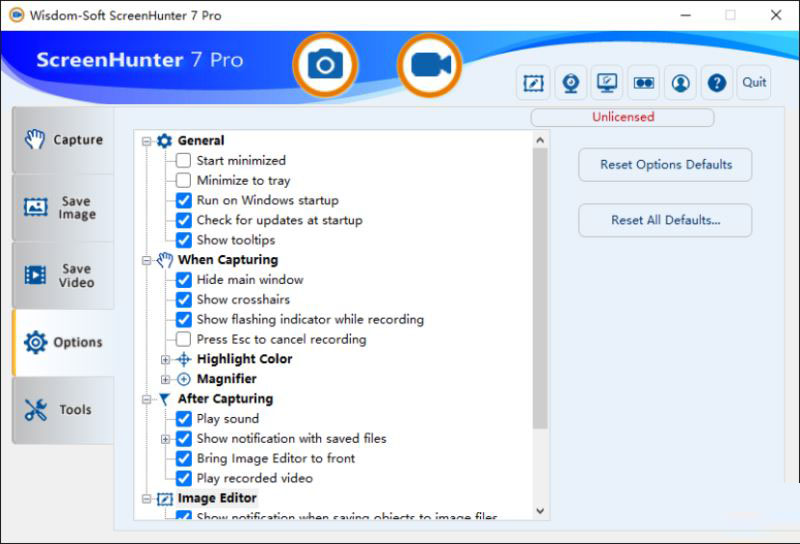800x544 pixels.
Task: Switch to the Save Video tab
Action: point(63,276)
